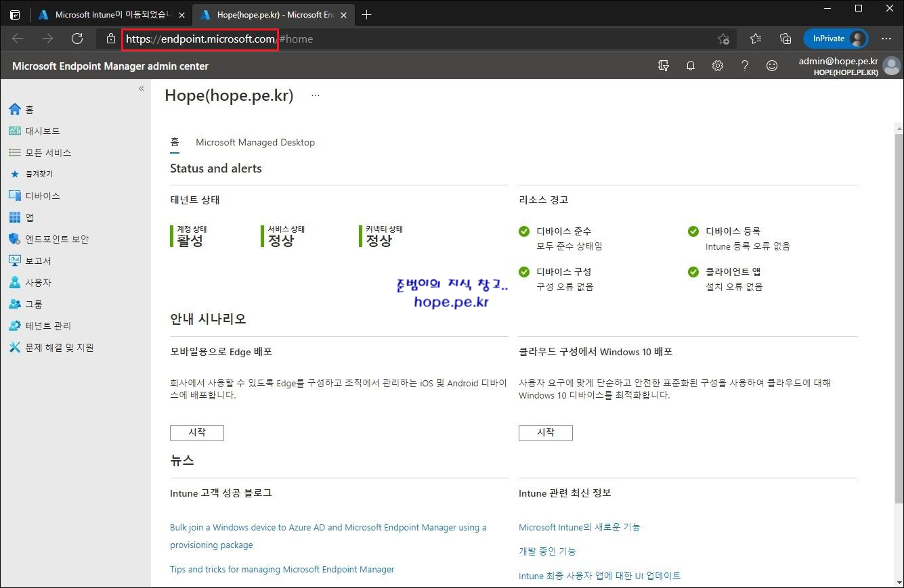The height and width of the screenshot is (588, 904).
Task: Open 사용자 users in sidebar
Action: pyautogui.click(x=30, y=283)
